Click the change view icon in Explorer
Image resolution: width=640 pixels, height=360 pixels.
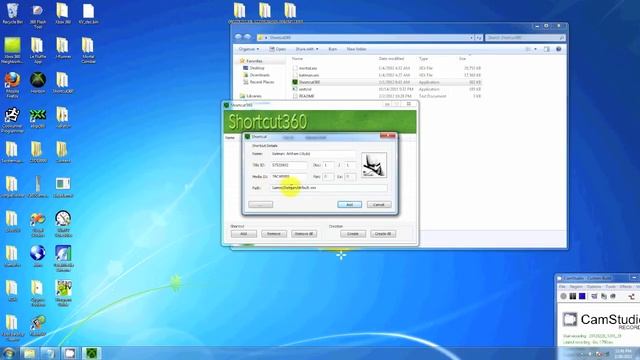pyautogui.click(x=528, y=49)
